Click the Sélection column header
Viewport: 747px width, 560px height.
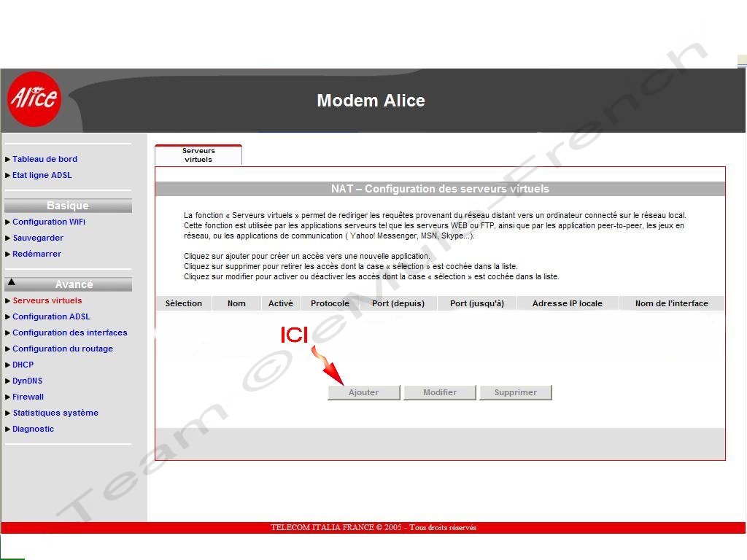click(183, 303)
